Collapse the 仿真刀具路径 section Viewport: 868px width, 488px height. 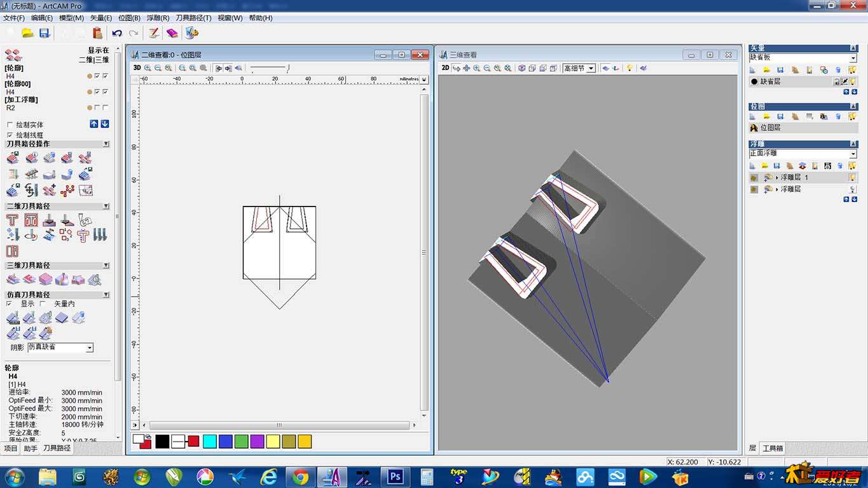click(106, 295)
